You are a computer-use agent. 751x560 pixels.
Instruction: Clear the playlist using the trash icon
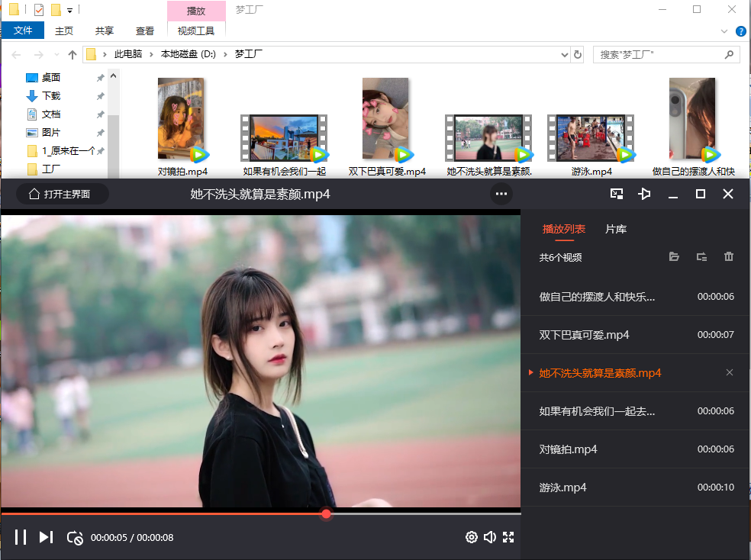[729, 256]
